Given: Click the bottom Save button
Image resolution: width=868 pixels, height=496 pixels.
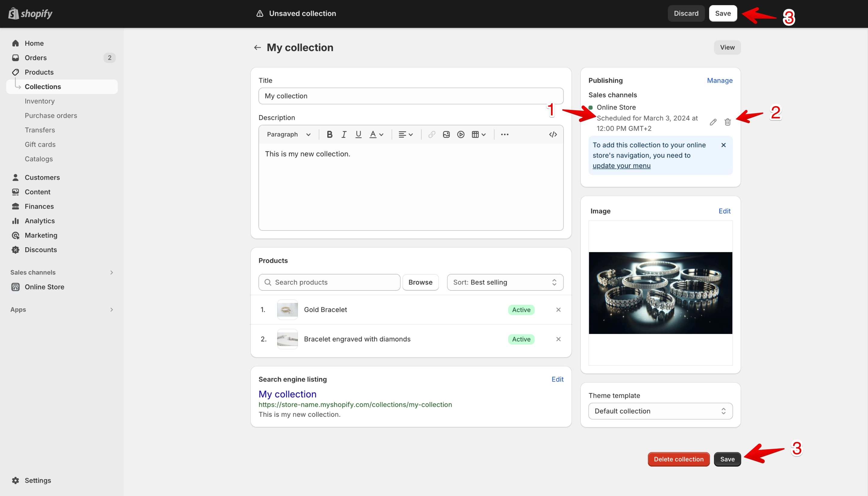Looking at the screenshot, I should coord(727,459).
